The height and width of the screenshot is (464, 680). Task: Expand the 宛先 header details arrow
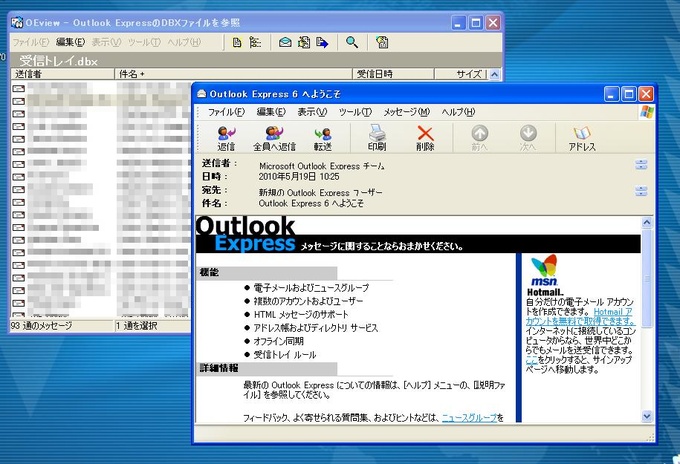pos(641,191)
